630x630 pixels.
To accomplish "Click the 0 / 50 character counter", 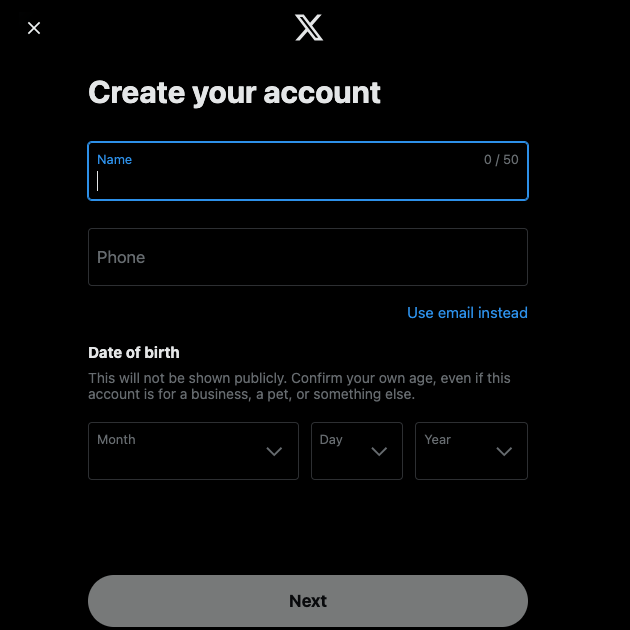I will tap(501, 160).
